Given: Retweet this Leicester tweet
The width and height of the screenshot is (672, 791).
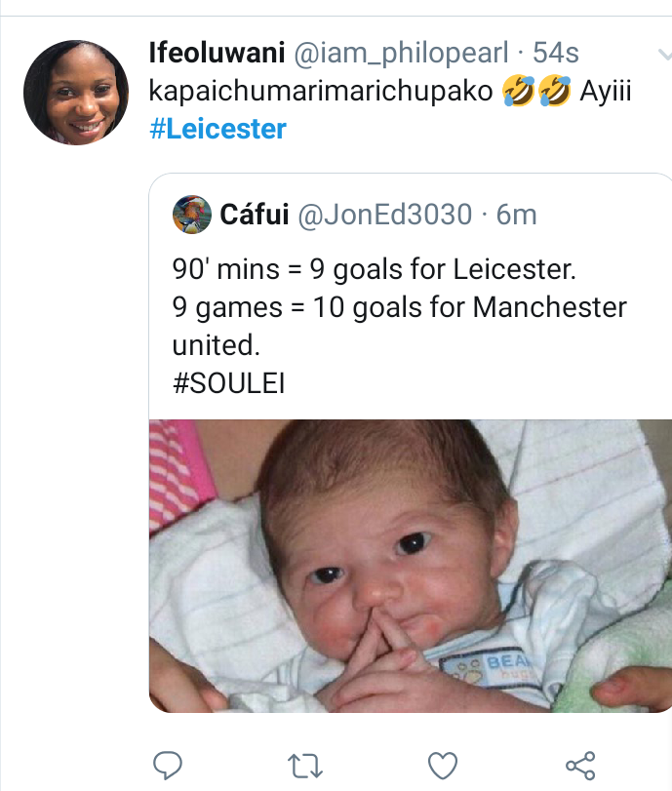Looking at the screenshot, I should [305, 764].
